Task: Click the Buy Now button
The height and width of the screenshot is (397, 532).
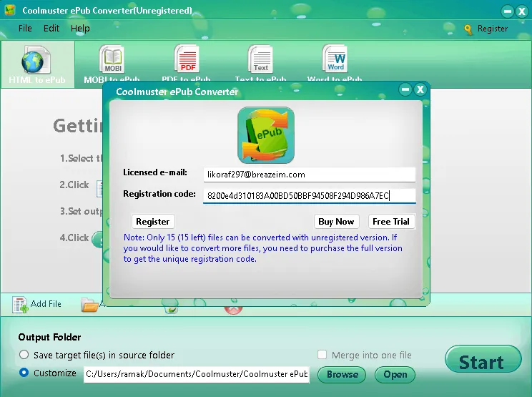Action: click(x=336, y=222)
